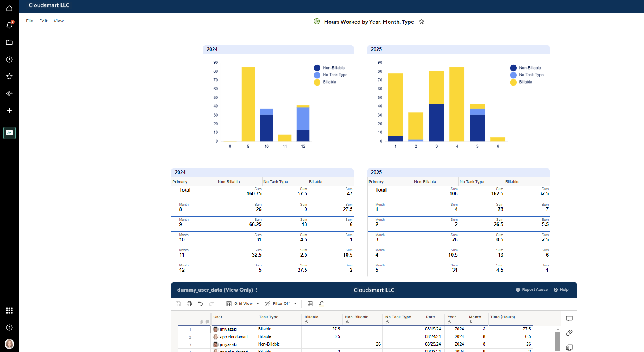
Task: Open the app launcher grid
Action: coord(9,311)
